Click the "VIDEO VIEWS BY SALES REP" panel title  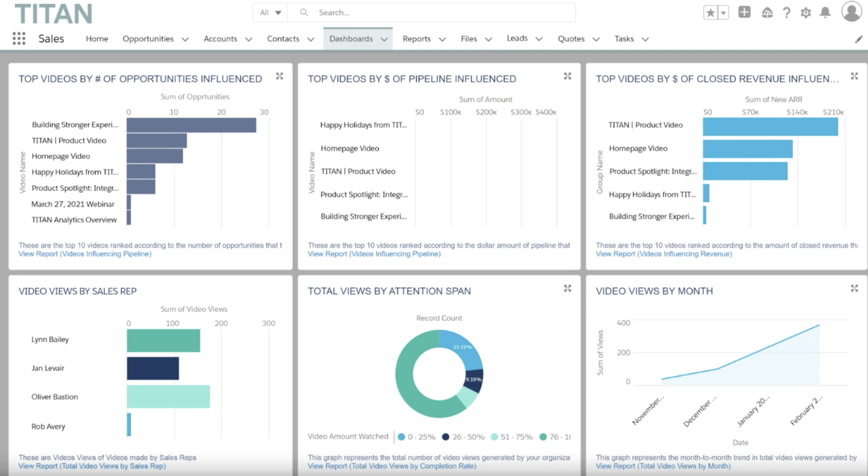point(77,291)
